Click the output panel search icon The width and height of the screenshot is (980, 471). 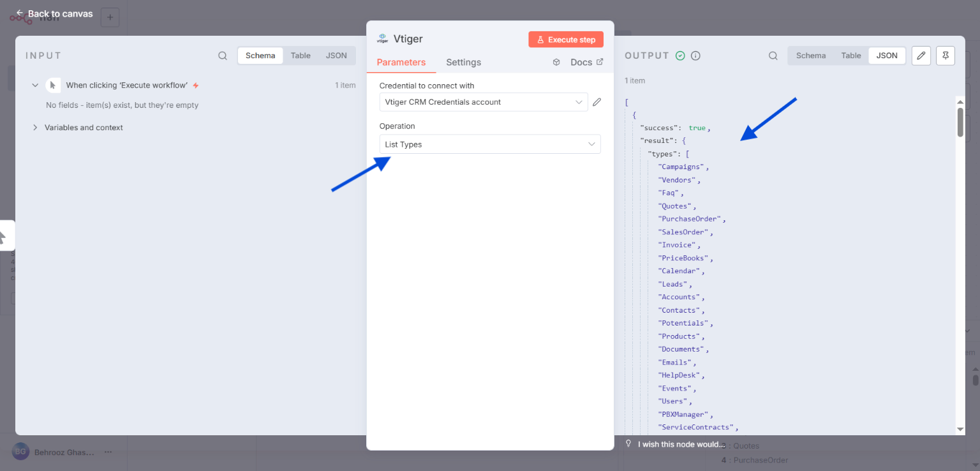click(x=773, y=56)
